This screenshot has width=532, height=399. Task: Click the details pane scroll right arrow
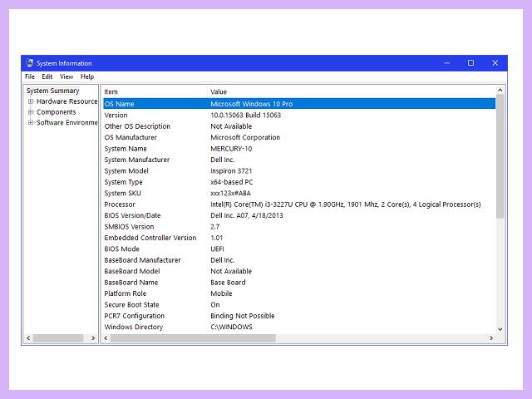click(x=491, y=338)
